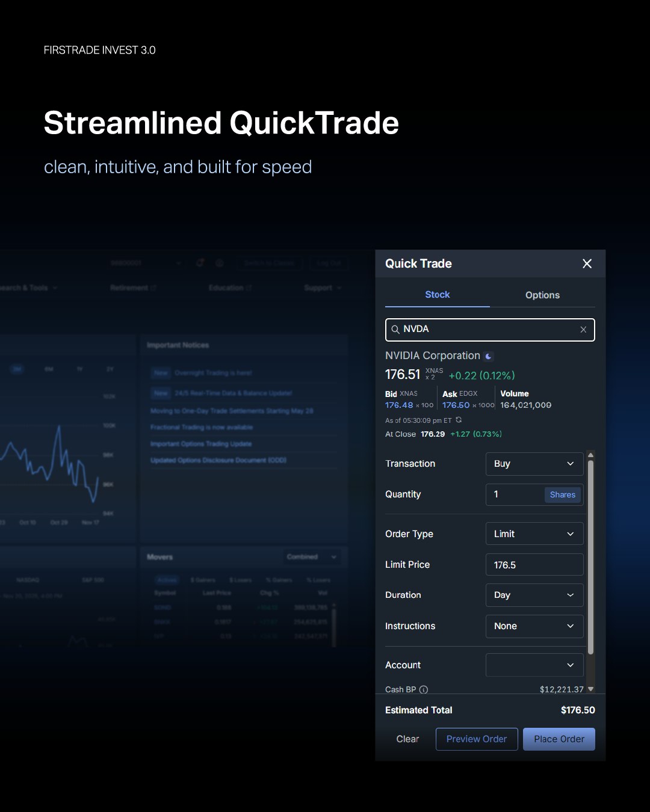Click the info icon beside Cash BP
This screenshot has width=650, height=812.
(424, 689)
